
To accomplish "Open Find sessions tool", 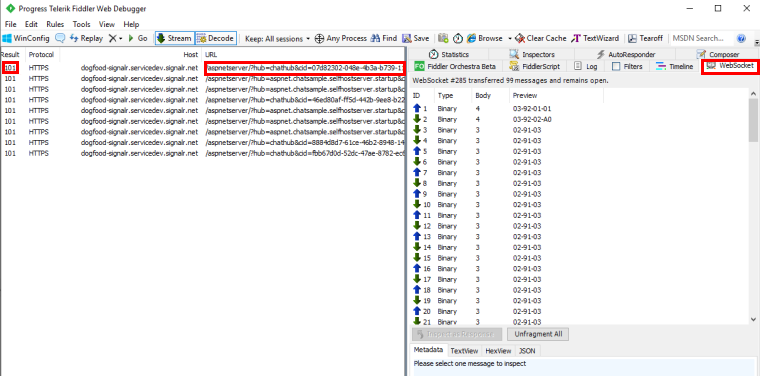I will pyautogui.click(x=384, y=38).
